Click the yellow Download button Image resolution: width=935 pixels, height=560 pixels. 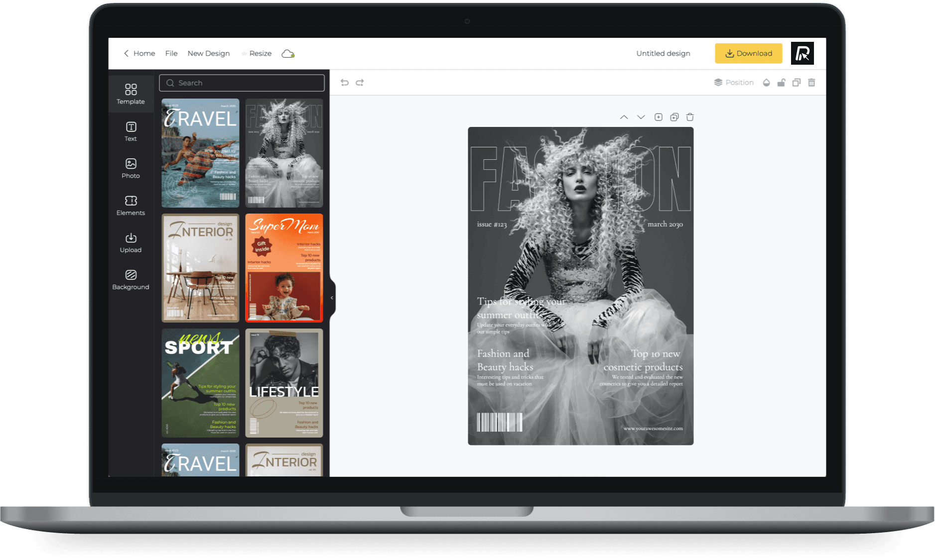coord(748,53)
